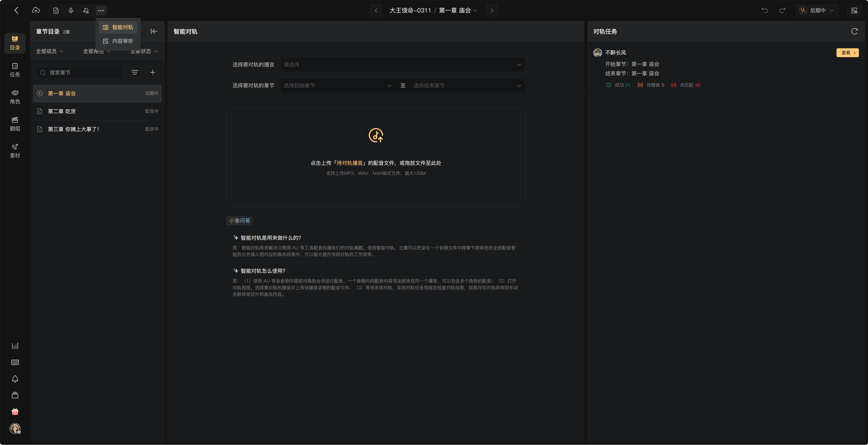This screenshot has height=445, width=868.
Task: Refresh the 对轨任务 list
Action: pyautogui.click(x=854, y=31)
